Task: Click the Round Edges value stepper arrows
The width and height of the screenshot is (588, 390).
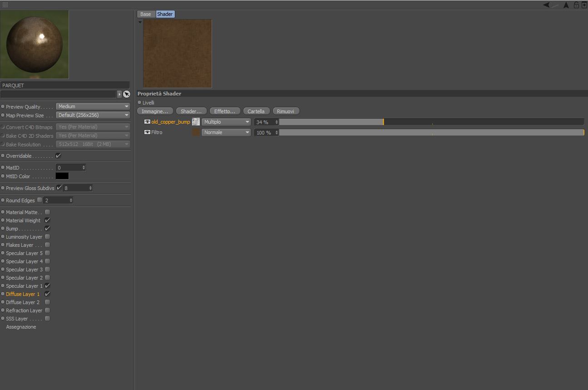Action: pos(71,200)
